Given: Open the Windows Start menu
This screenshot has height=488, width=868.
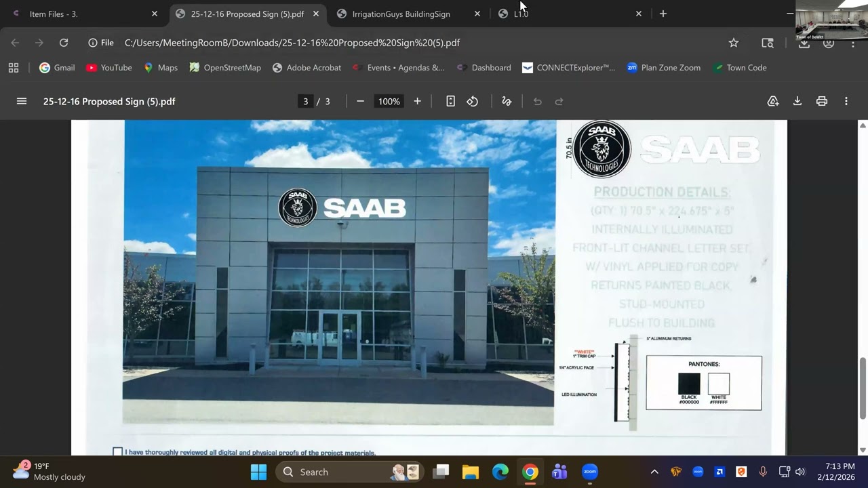Looking at the screenshot, I should tap(258, 472).
